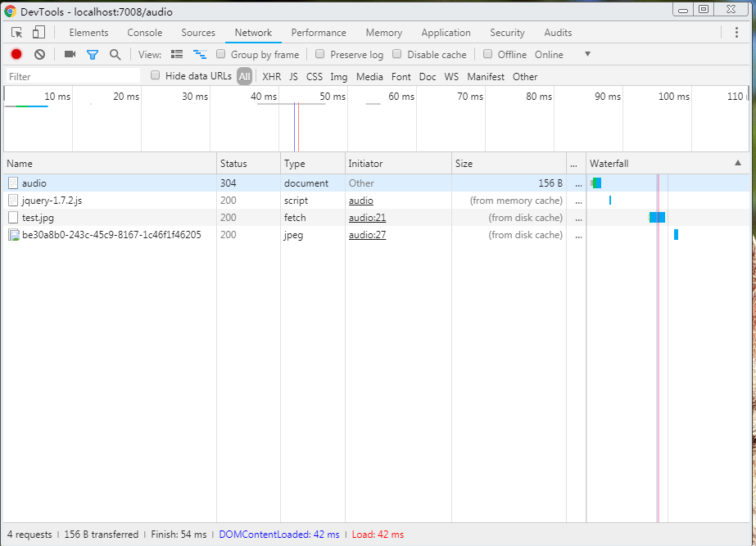
Task: Toggle the overview waterfall view icon
Action: click(x=200, y=55)
